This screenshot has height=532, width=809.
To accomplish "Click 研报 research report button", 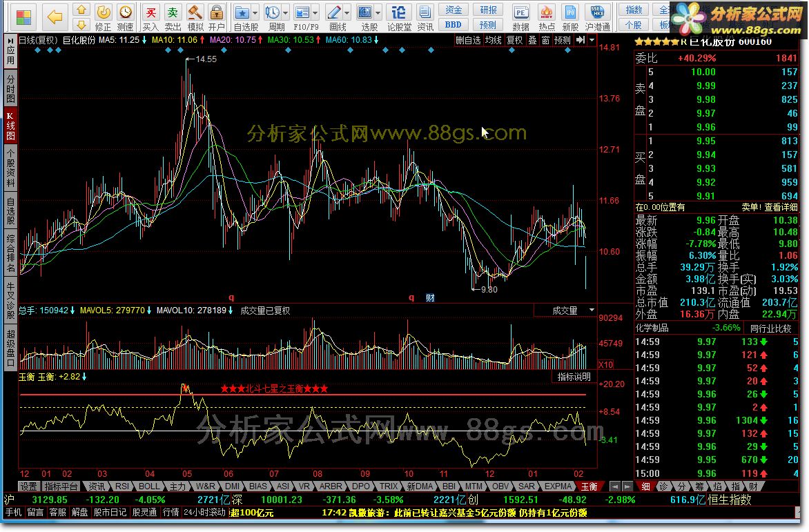I will [488, 10].
